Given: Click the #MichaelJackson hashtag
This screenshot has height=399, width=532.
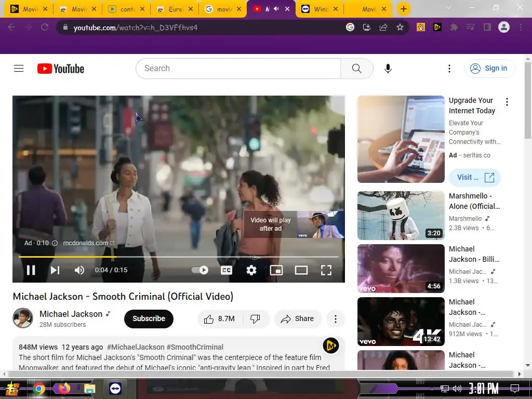Looking at the screenshot, I should [136, 347].
